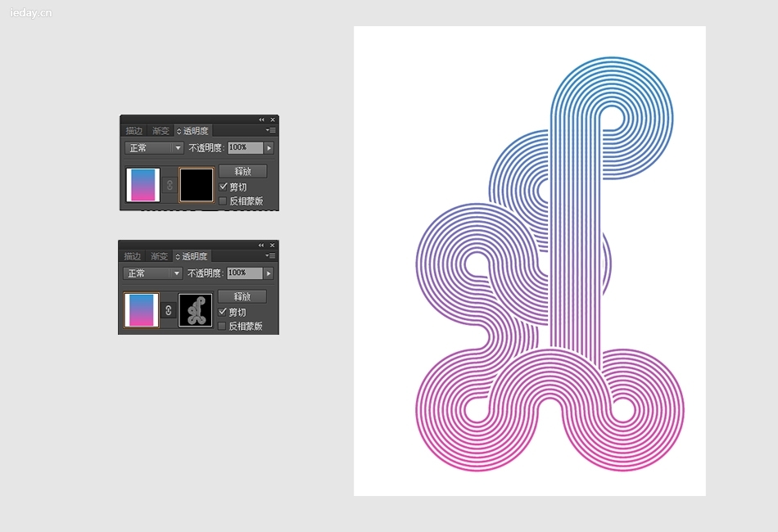Screen dimensions: 778x532
Task: Select the patterned opacity mask thumbnail
Action: pos(196,310)
